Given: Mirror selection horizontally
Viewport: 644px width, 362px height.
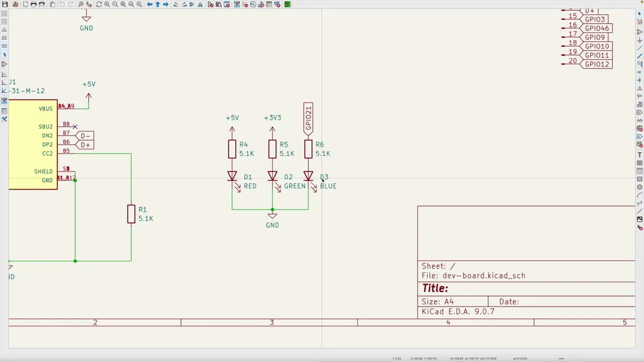Looking at the screenshot, I should click(x=200, y=5).
